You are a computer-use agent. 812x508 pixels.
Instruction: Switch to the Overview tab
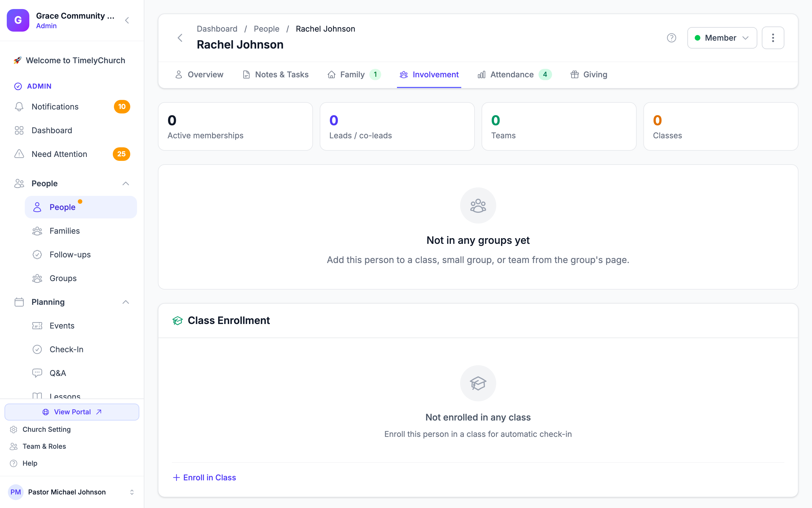[x=199, y=75]
